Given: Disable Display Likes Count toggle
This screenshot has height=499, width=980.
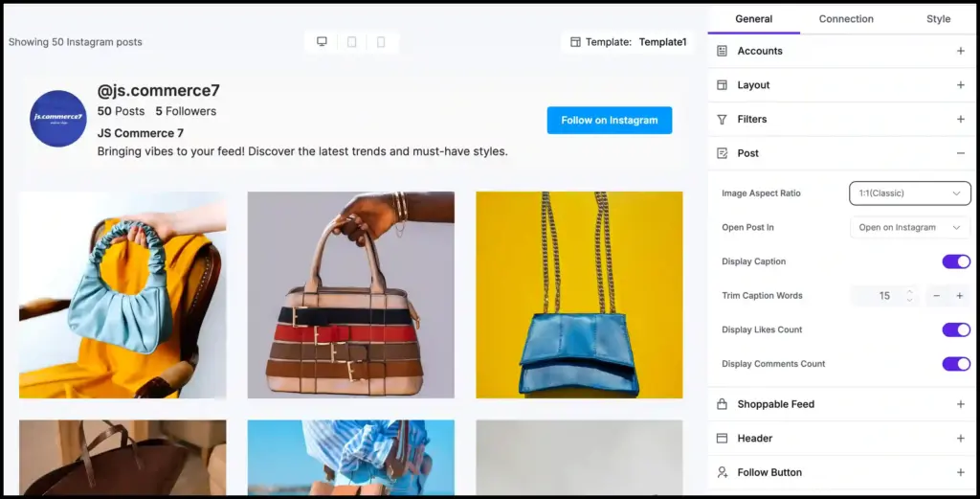Looking at the screenshot, I should [x=955, y=329].
